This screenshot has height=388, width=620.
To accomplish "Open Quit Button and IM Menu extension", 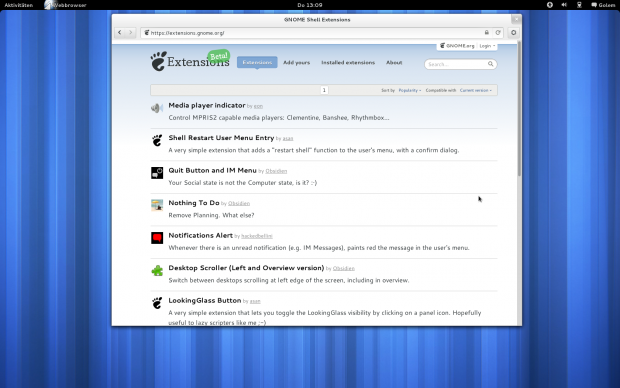I will point(212,170).
